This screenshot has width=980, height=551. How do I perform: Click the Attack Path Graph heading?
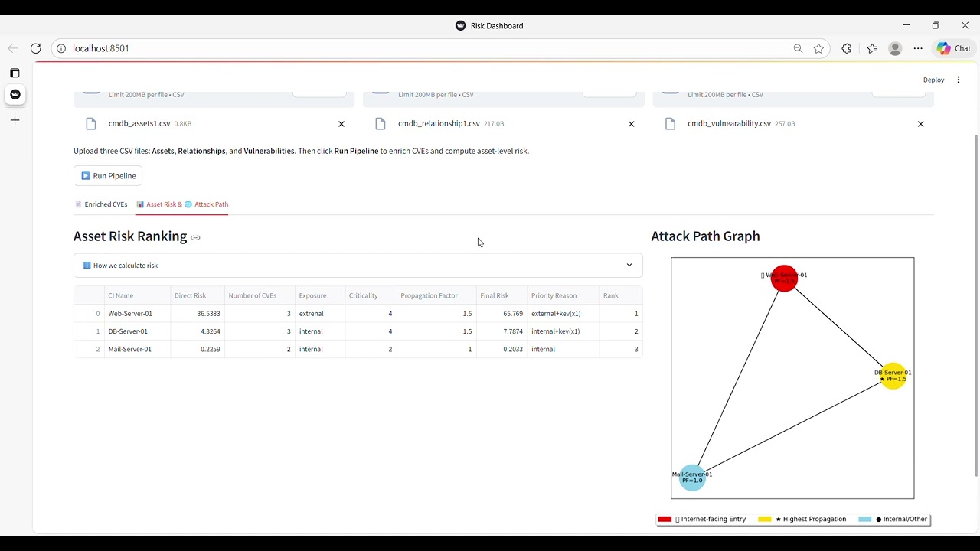705,236
